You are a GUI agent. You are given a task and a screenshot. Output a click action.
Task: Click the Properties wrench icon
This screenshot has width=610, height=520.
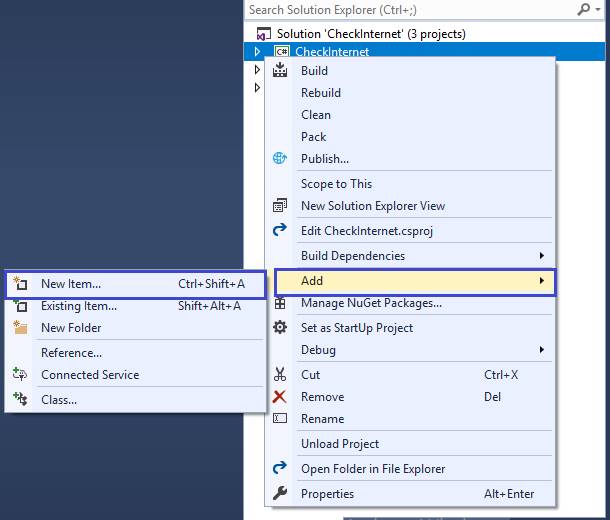pyautogui.click(x=280, y=493)
